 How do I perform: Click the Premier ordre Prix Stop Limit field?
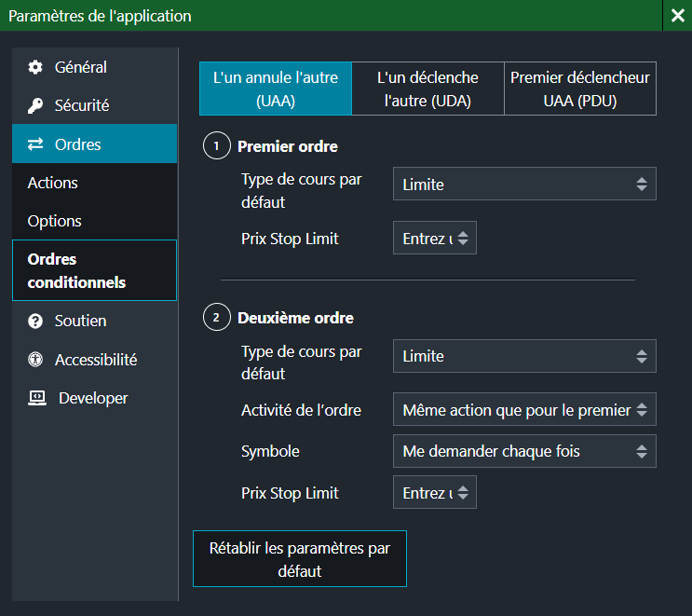[x=425, y=239]
